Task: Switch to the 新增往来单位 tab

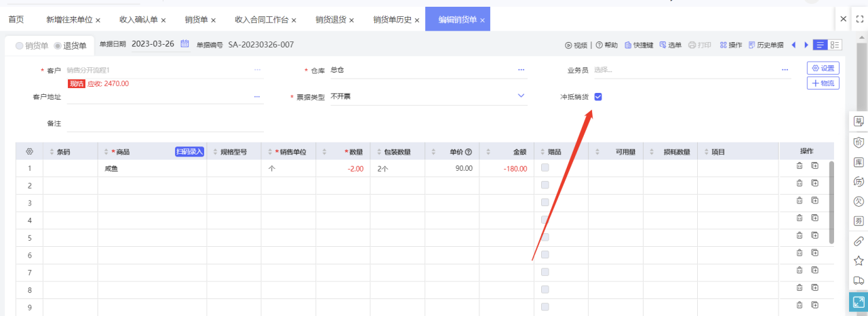Action: [x=68, y=20]
